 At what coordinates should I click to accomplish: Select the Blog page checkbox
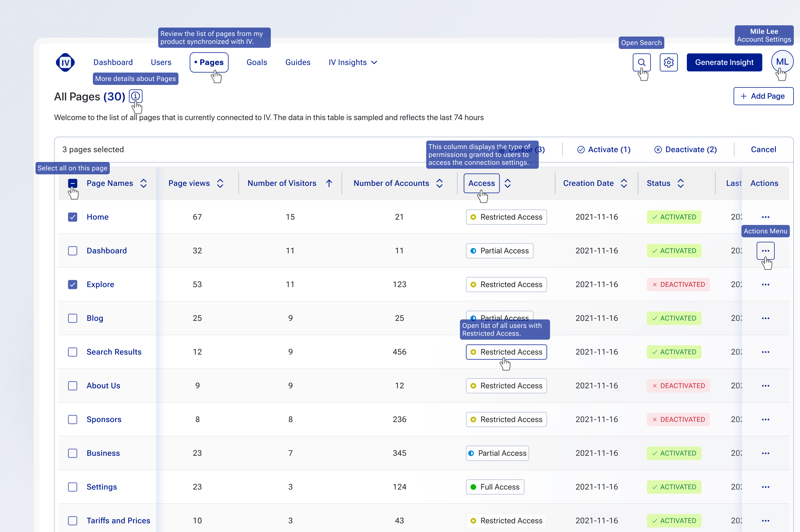point(73,318)
